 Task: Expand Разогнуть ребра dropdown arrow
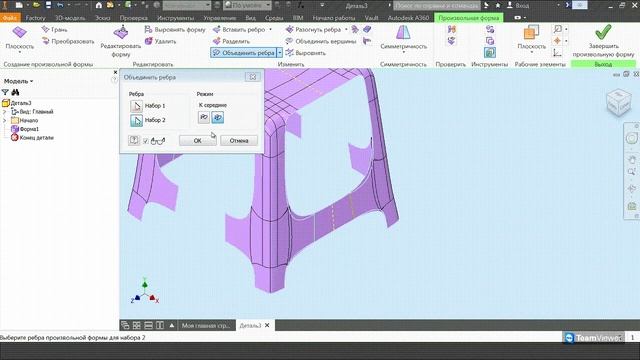[346, 29]
